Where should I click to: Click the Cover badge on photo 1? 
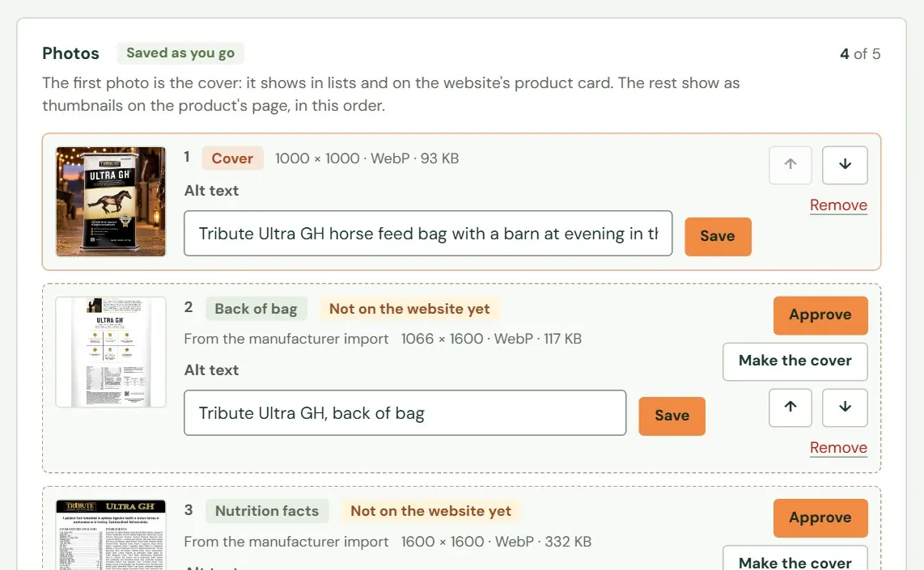(x=232, y=158)
